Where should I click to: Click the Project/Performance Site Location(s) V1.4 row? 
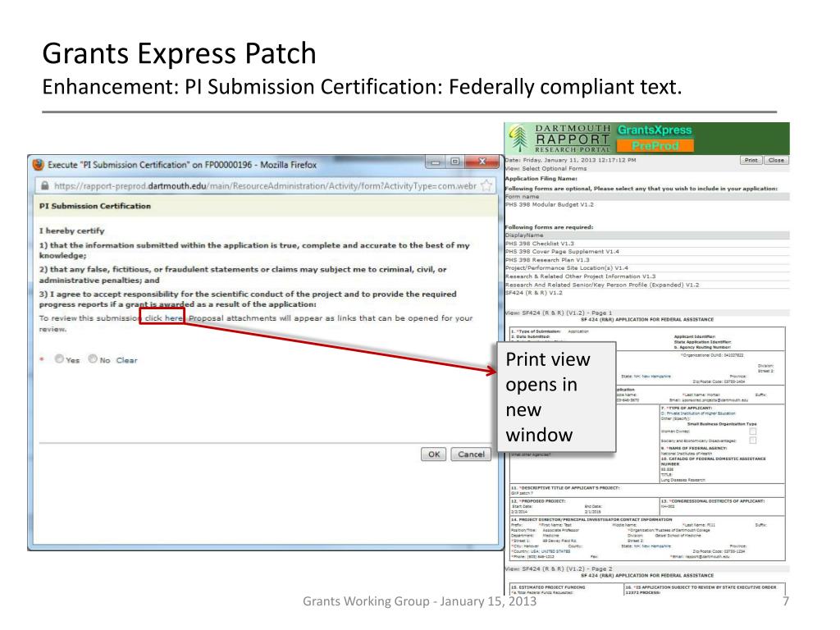tap(646, 268)
